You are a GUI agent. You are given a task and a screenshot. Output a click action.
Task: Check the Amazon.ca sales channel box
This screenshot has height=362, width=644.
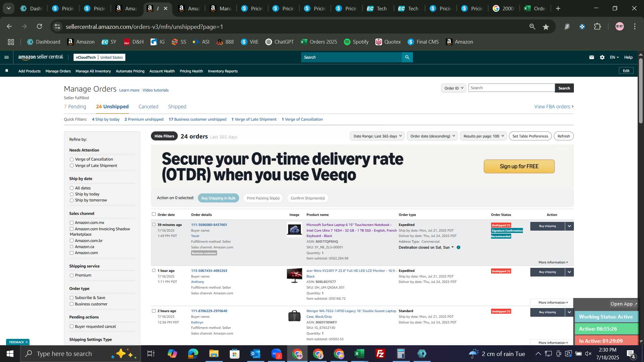tap(71, 247)
